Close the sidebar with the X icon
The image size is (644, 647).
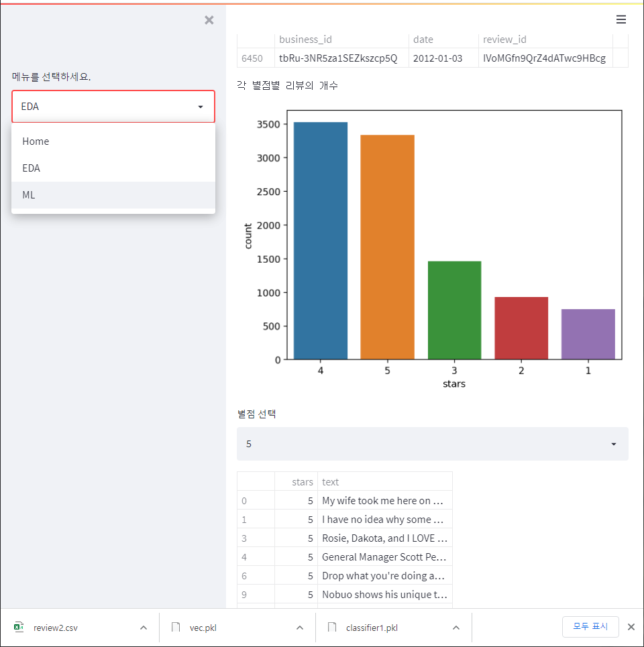pos(209,20)
